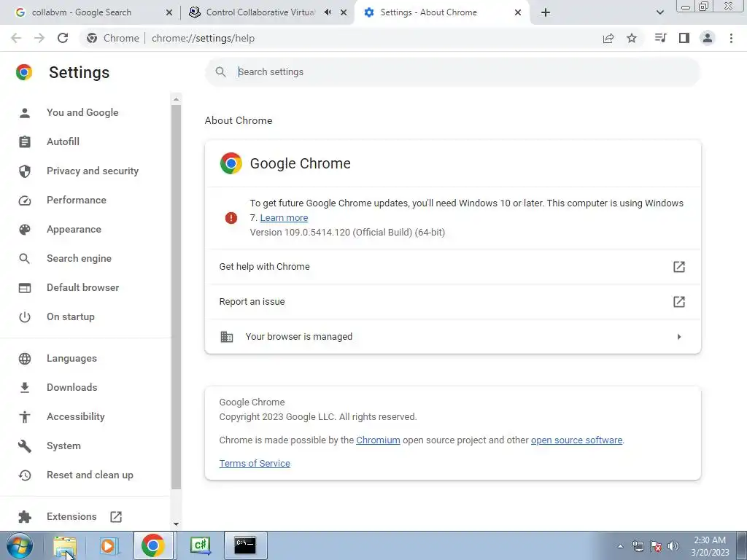Click the open source software link
The height and width of the screenshot is (560, 747).
point(576,440)
